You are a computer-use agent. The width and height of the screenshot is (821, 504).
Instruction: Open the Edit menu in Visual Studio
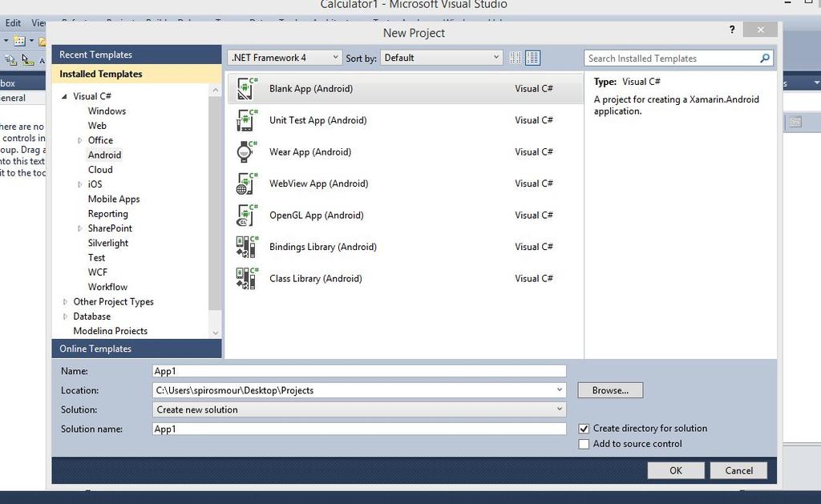[13, 23]
